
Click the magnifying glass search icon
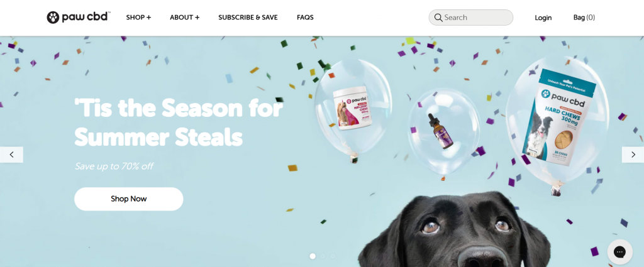[438, 18]
